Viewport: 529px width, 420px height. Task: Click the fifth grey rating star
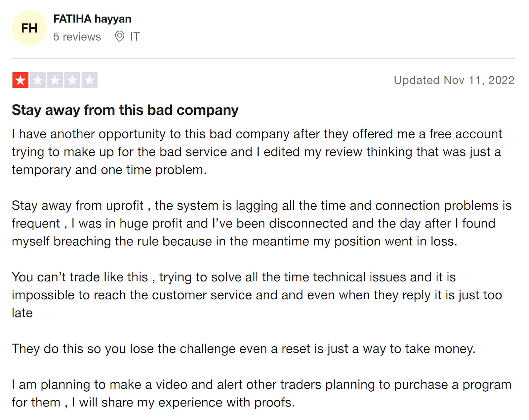[x=90, y=80]
